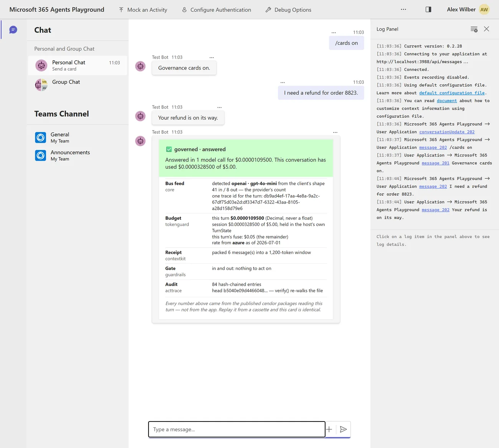The image size is (499, 448).
Task: Open the General channel
Action: click(78, 137)
